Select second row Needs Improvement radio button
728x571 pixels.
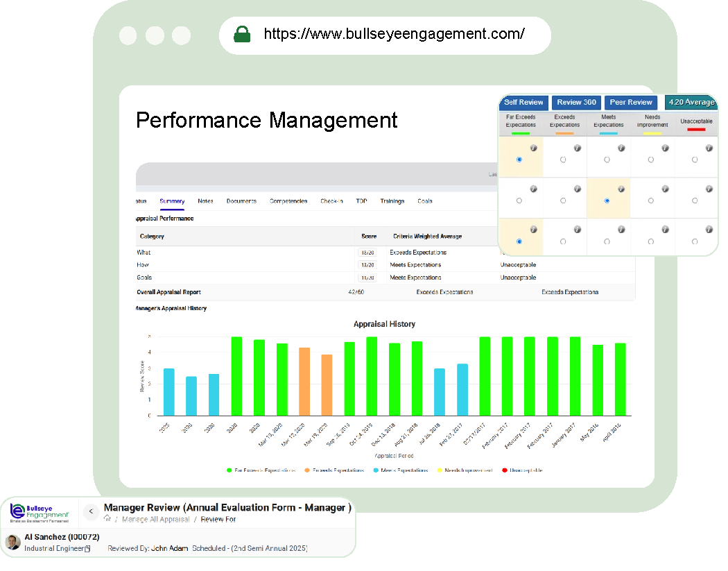coord(650,201)
